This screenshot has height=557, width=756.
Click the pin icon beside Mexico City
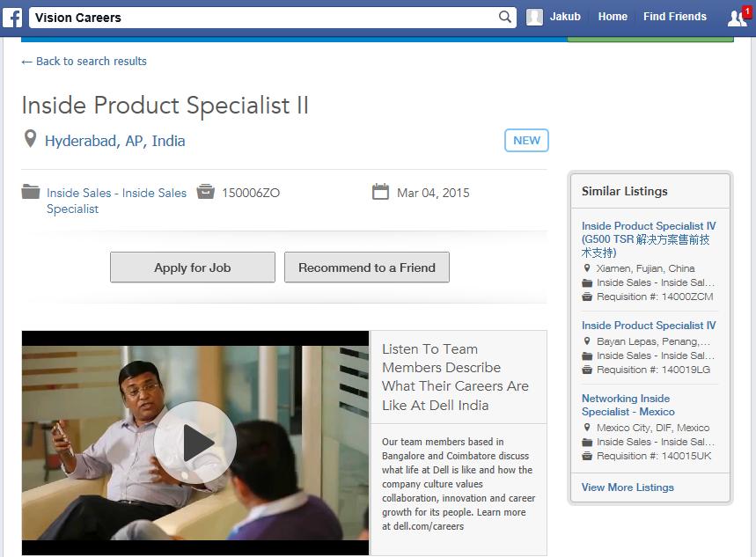point(587,428)
